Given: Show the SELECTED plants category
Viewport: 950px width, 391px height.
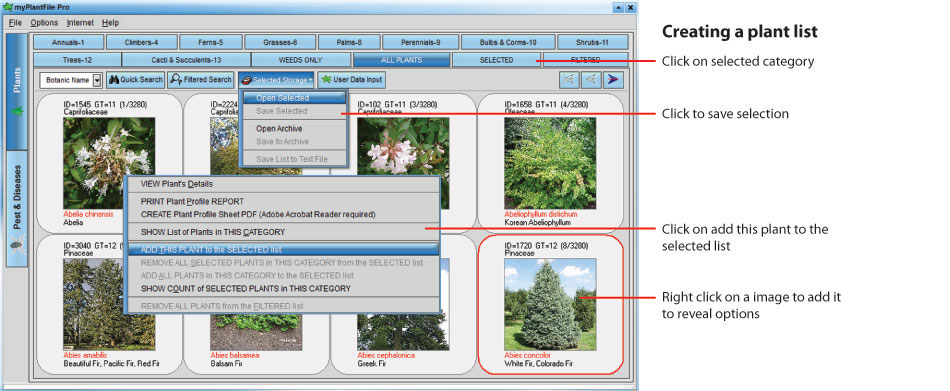Looking at the screenshot, I should [x=496, y=60].
